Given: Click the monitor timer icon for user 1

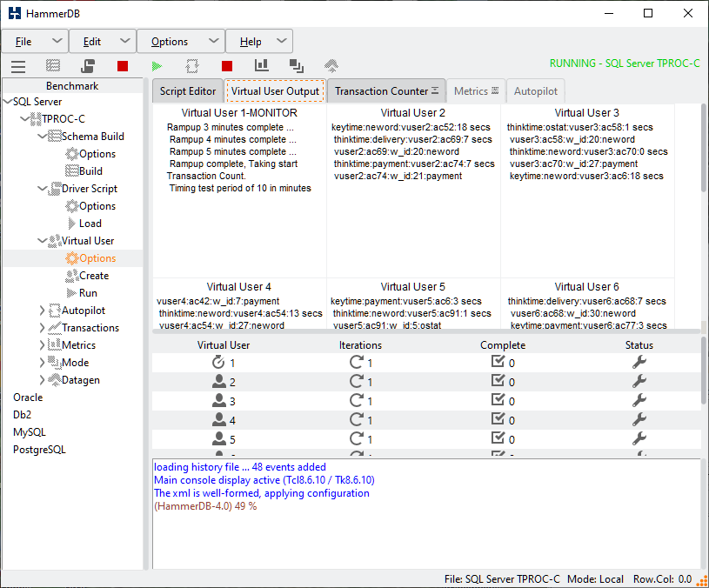Looking at the screenshot, I should 218,362.
